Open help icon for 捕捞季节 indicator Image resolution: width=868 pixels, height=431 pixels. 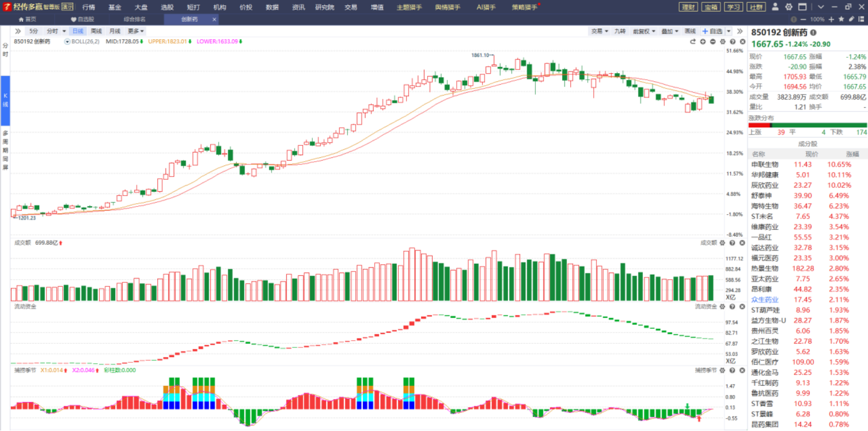click(x=733, y=370)
